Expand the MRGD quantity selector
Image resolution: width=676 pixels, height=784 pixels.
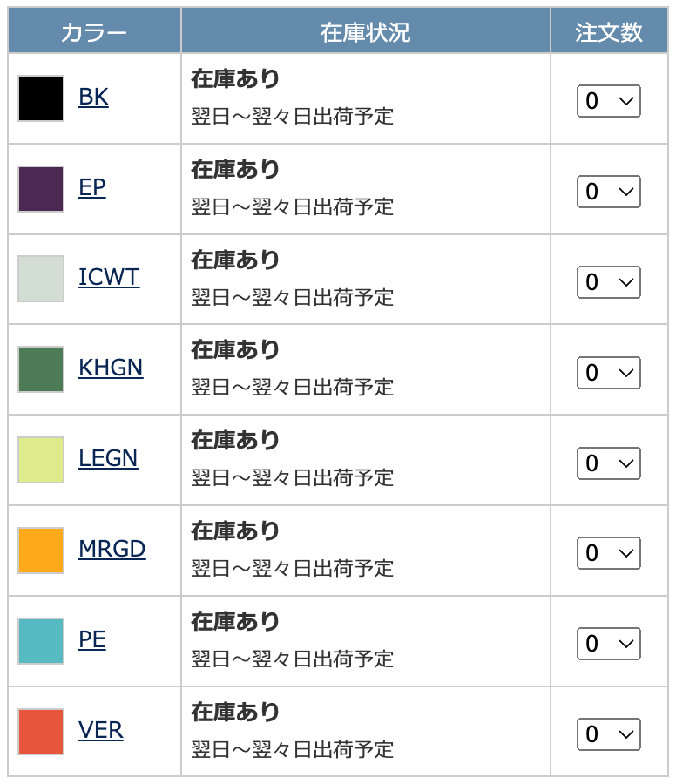pyautogui.click(x=609, y=553)
